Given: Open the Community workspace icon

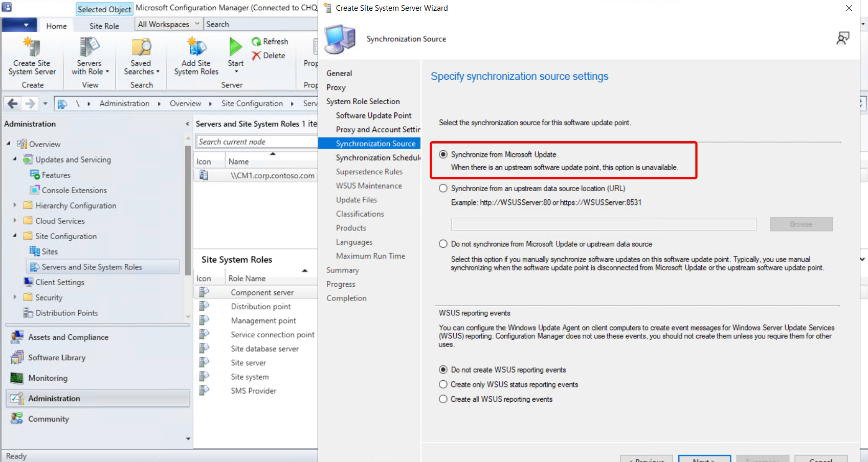Looking at the screenshot, I should [x=17, y=419].
